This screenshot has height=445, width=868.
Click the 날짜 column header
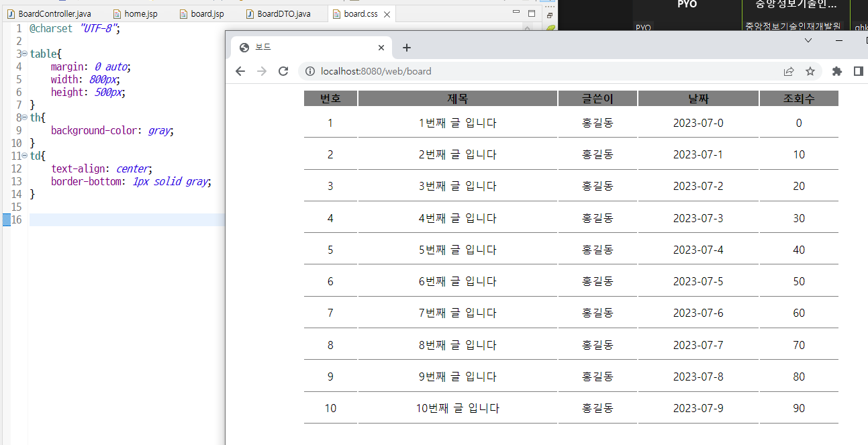pos(698,99)
